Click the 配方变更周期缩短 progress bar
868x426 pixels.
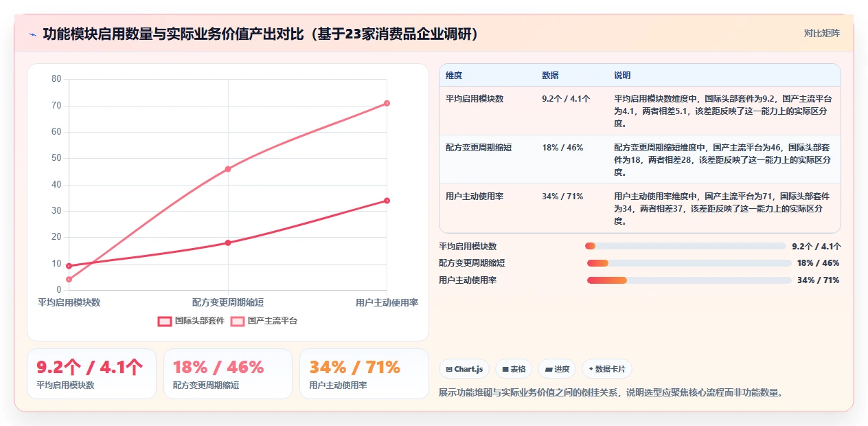[x=689, y=263]
